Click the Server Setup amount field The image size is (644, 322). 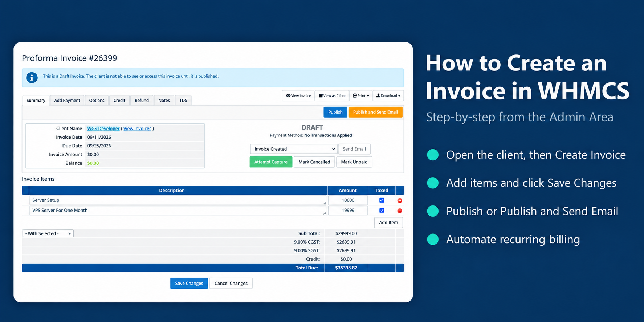pyautogui.click(x=348, y=200)
